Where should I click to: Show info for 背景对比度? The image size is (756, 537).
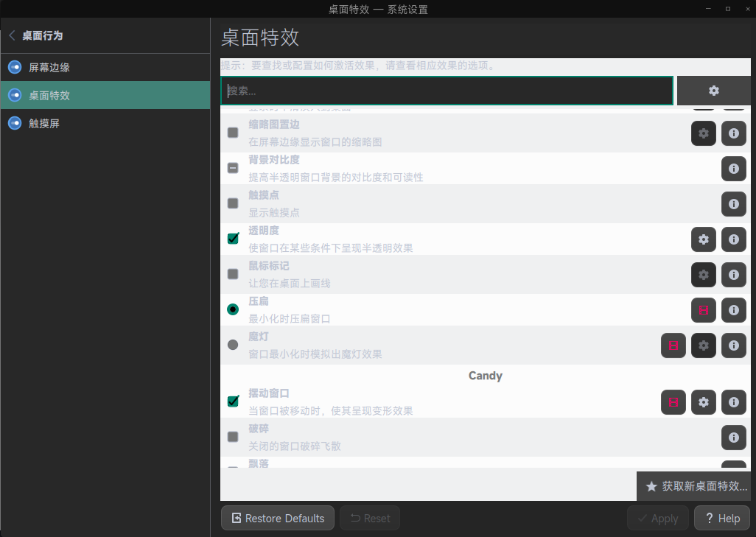pyautogui.click(x=733, y=169)
